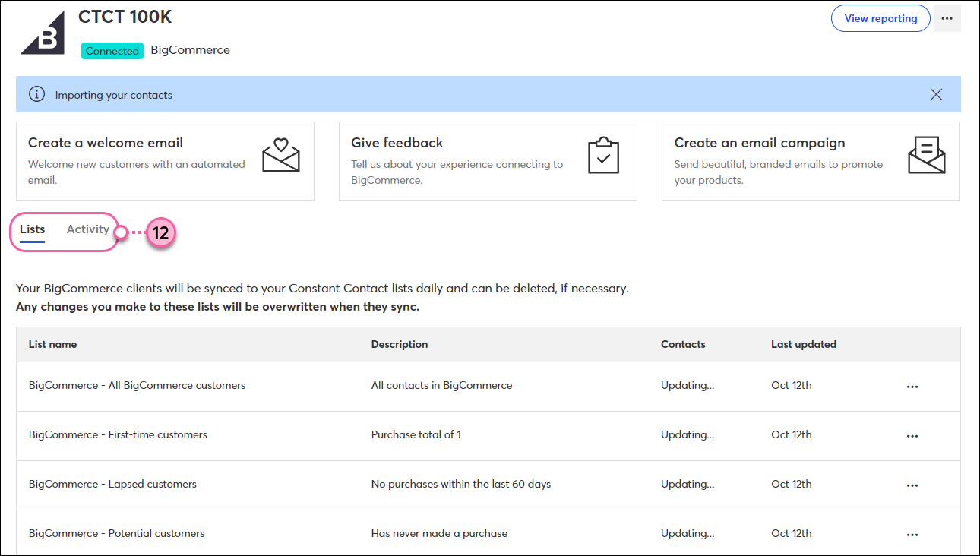Open the Create an email campaign card
Viewport: 980px width, 556px height.
[811, 161]
